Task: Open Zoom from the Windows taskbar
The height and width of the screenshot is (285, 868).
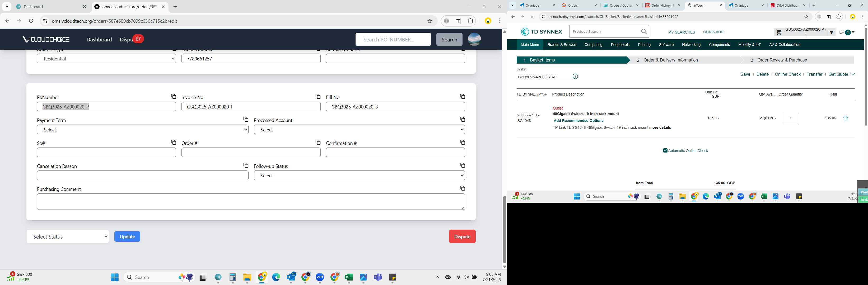Action: coord(320,277)
